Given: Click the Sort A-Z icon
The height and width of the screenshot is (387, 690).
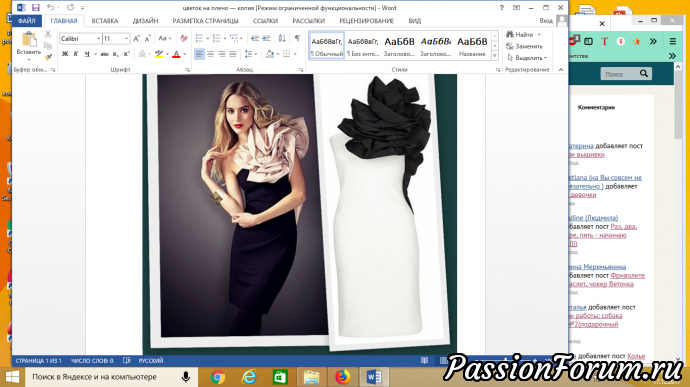Looking at the screenshot, I should (282, 39).
